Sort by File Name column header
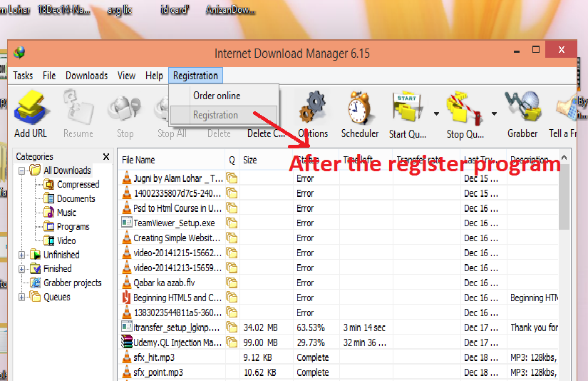The image size is (588, 381). 171,160
